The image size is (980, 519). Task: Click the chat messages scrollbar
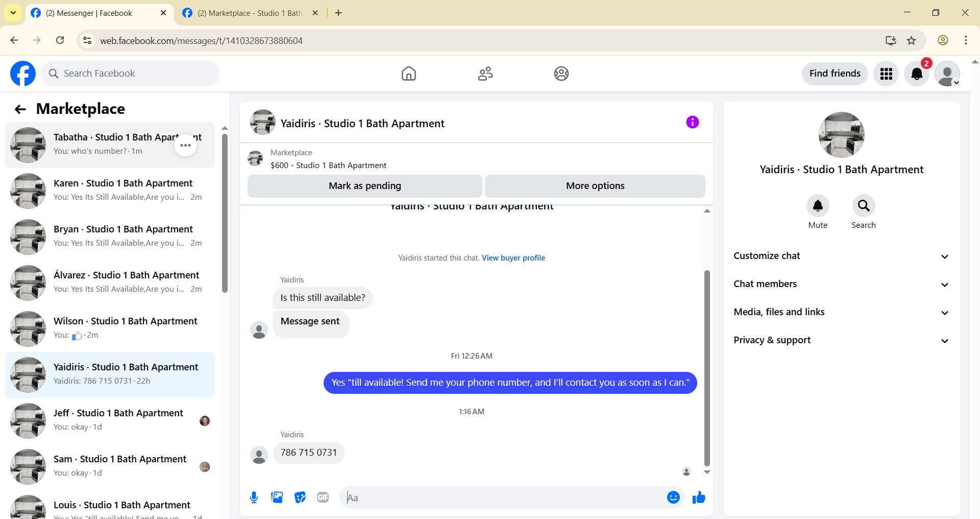[x=707, y=368]
